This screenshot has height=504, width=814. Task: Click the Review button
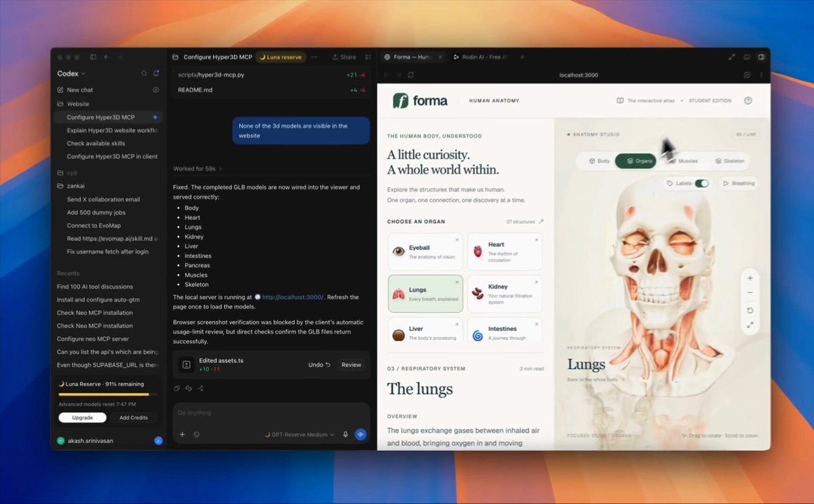351,365
